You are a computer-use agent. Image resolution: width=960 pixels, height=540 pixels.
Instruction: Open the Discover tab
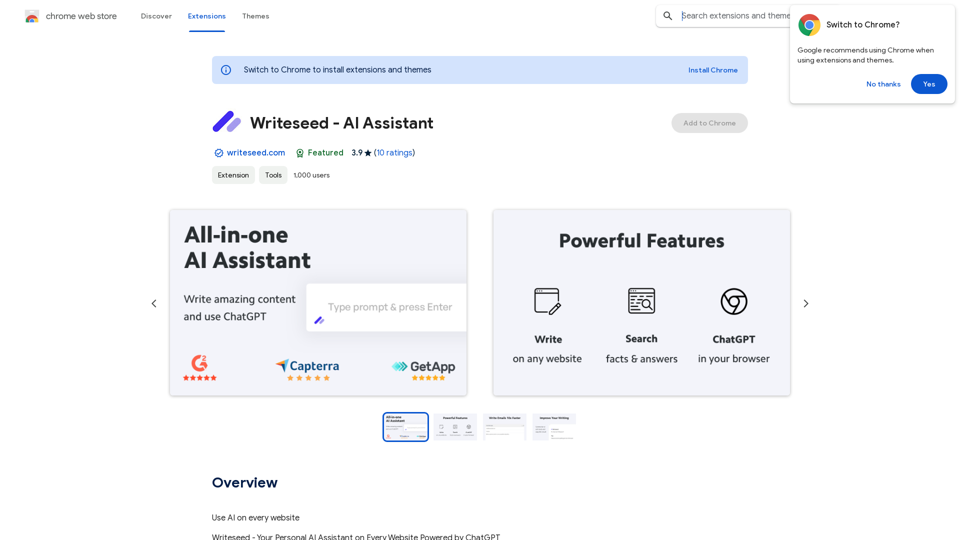[156, 16]
